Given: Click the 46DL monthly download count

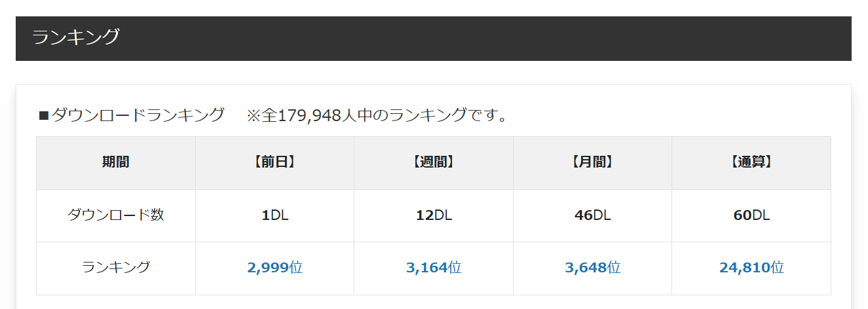Looking at the screenshot, I should click(x=592, y=215).
